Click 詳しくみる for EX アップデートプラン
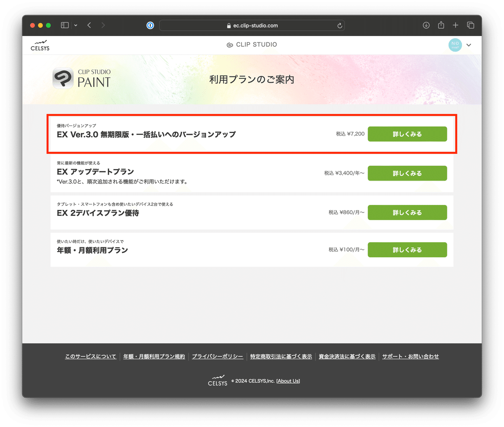The image size is (504, 427). (x=407, y=173)
